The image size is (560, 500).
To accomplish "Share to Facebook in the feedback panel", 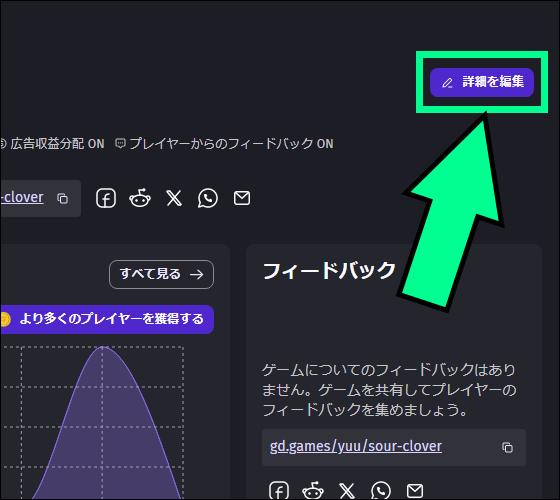I will tap(279, 491).
